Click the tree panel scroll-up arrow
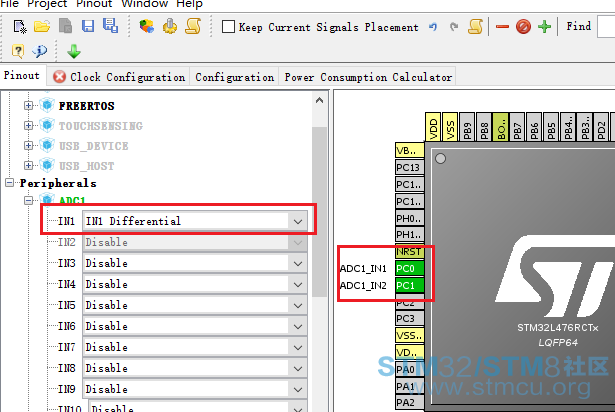This screenshot has height=412, width=615. click(x=320, y=100)
